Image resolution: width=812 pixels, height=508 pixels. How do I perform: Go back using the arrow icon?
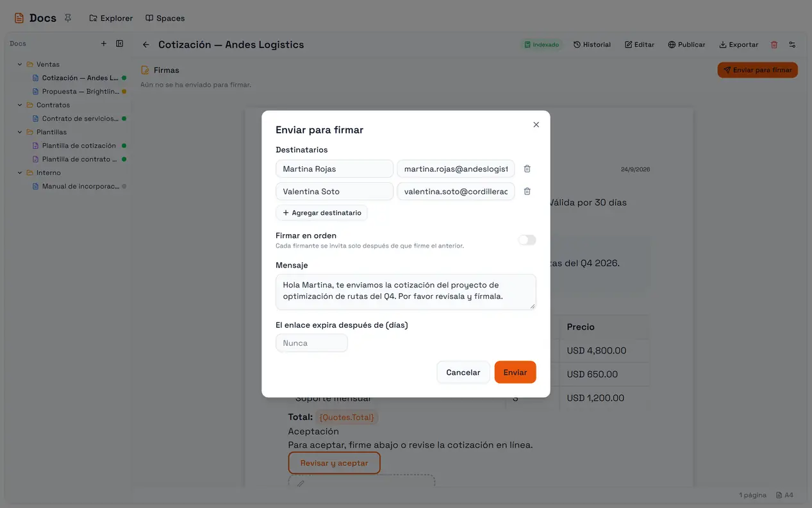point(146,45)
